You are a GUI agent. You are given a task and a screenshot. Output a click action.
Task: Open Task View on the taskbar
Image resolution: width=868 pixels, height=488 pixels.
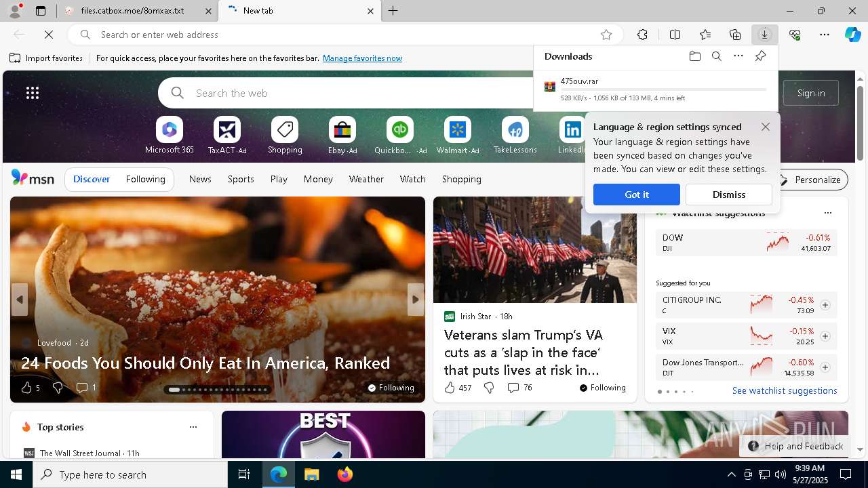point(244,474)
